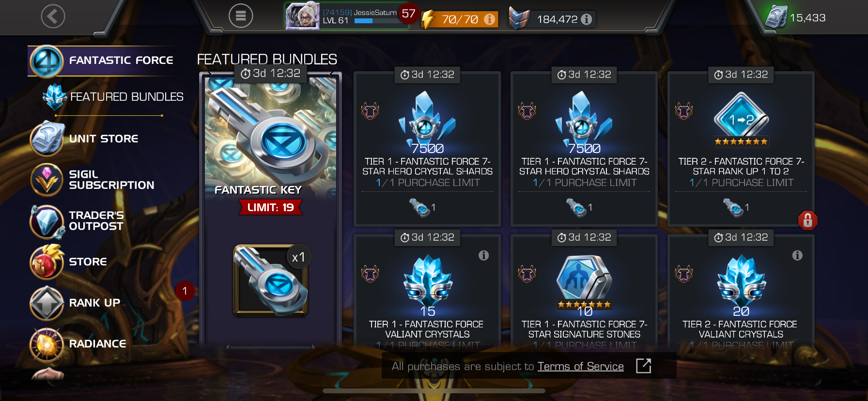Open the hamburger main menu
This screenshot has width=868, height=401.
241,16
